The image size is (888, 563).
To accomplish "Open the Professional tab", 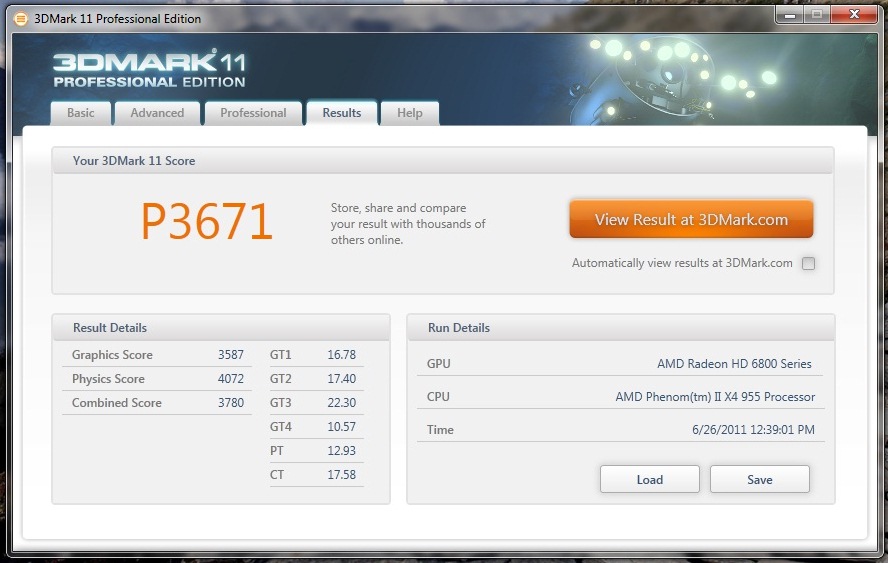I will point(253,113).
